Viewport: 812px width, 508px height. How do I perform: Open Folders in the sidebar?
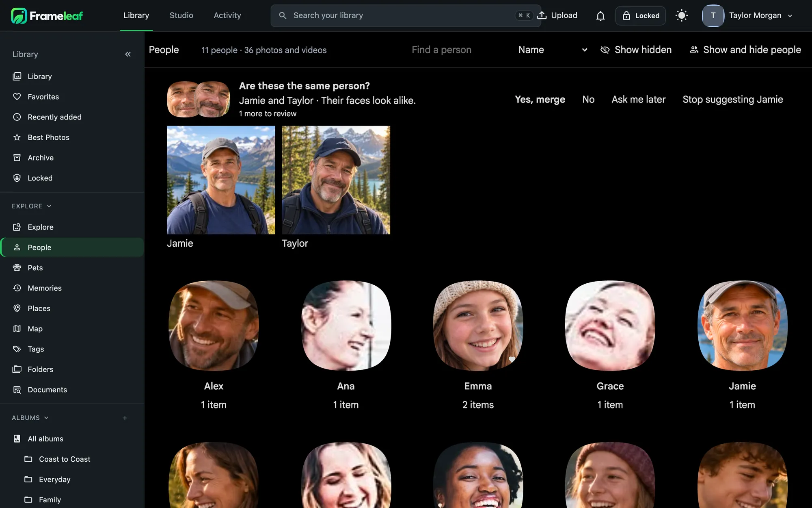coord(72,369)
